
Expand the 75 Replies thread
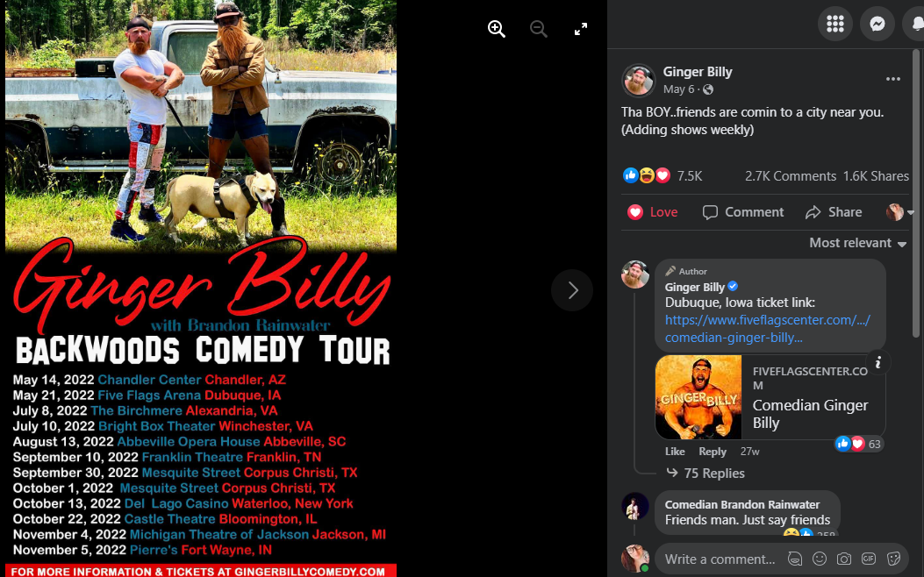tap(706, 473)
